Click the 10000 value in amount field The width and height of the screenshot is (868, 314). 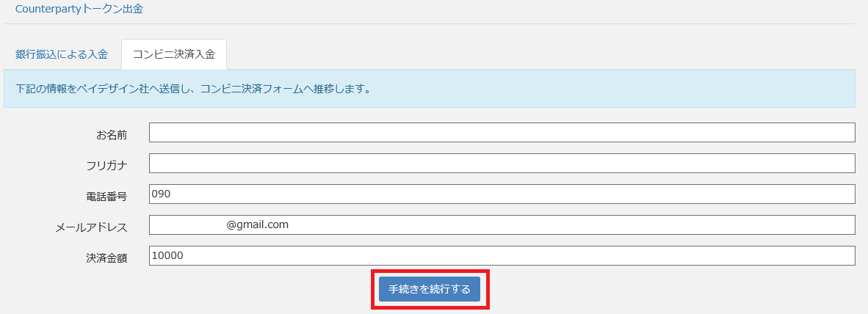(167, 255)
